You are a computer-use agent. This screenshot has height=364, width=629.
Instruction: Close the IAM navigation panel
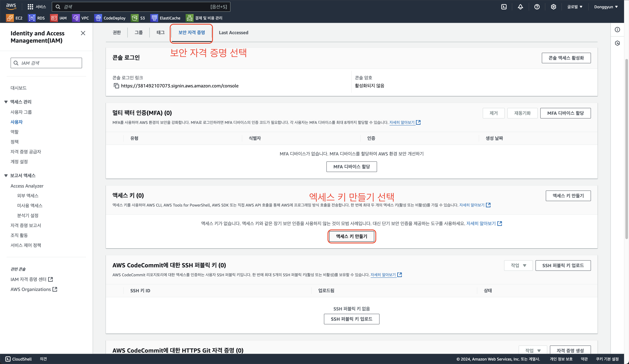click(83, 33)
